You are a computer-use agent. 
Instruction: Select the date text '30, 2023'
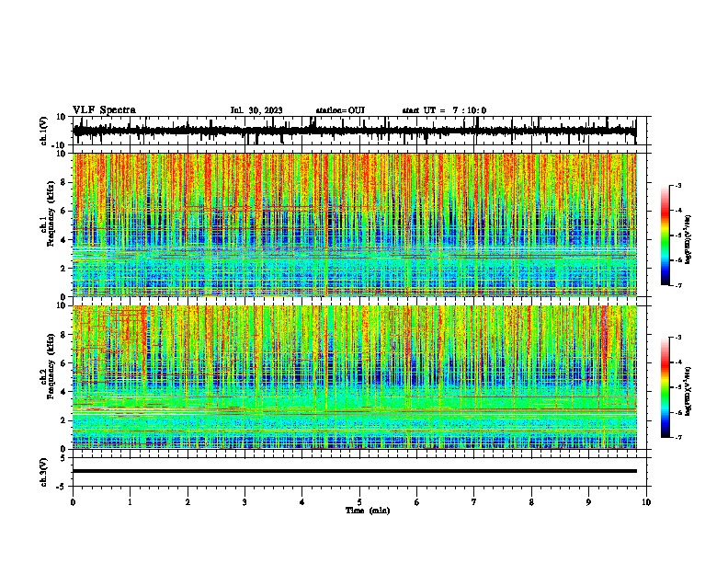266,110
